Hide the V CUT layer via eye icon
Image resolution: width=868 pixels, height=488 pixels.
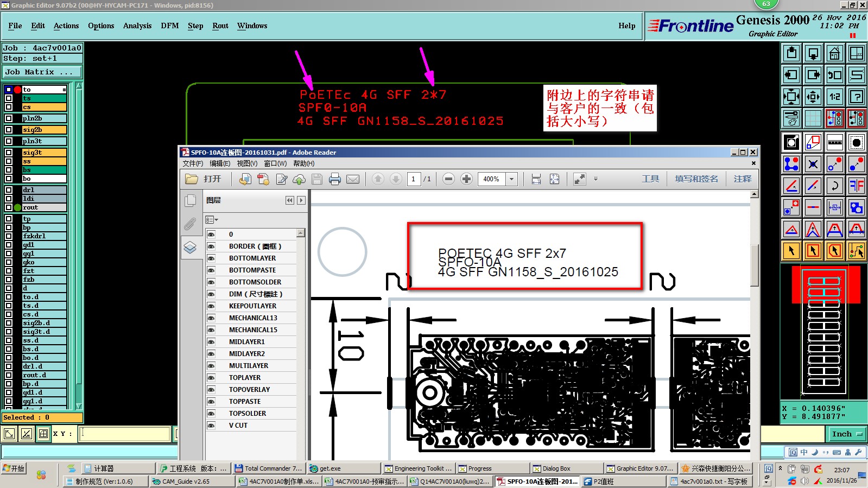[211, 426]
